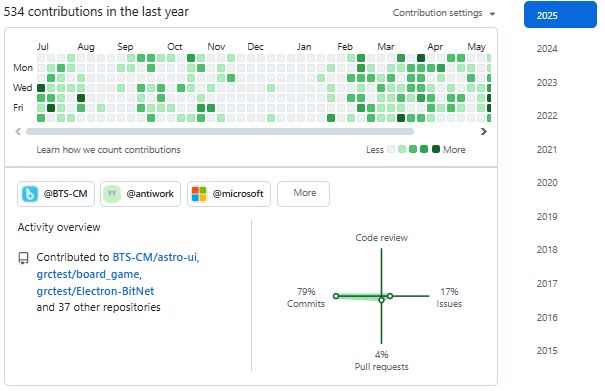The height and width of the screenshot is (391, 605).
Task: Click the Pull requests data point on the chart
Action: (381, 300)
